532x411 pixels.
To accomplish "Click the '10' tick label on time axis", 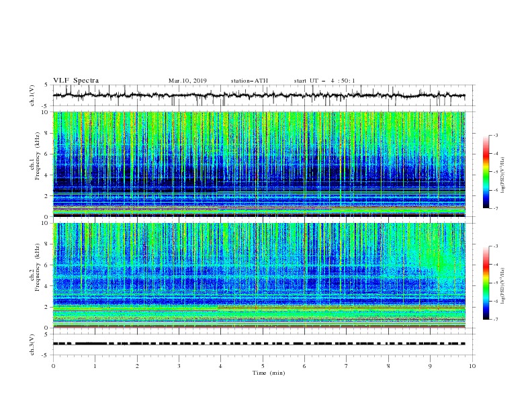I will click(x=472, y=366).
